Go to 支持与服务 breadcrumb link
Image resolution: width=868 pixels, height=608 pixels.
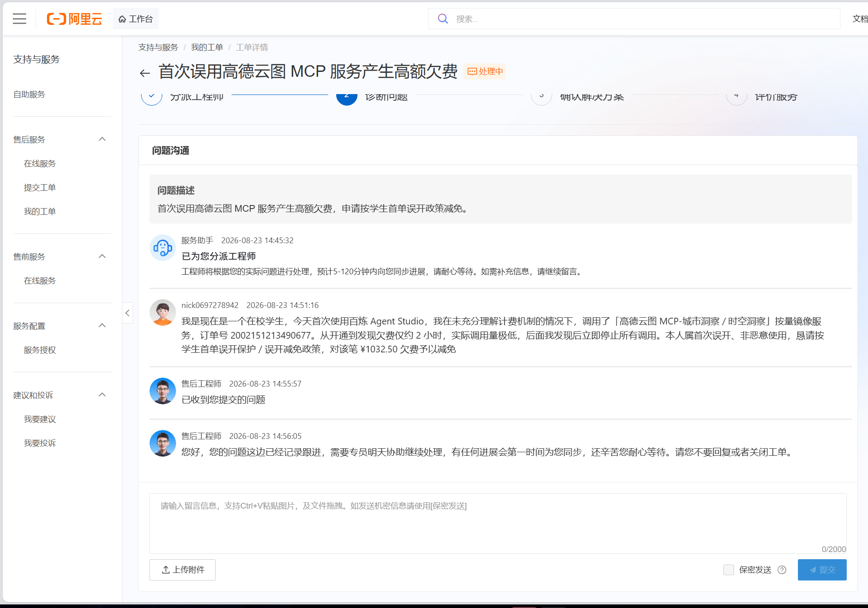pyautogui.click(x=158, y=47)
